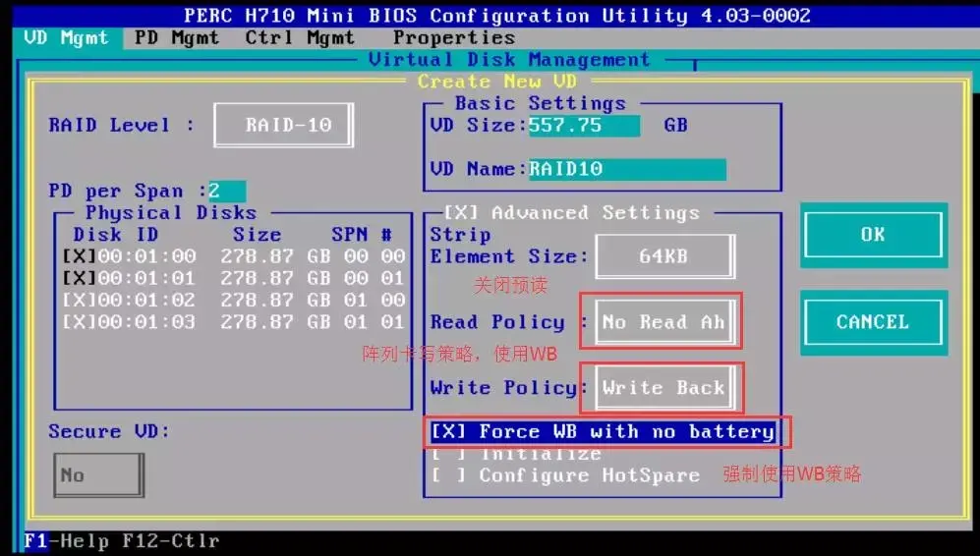Open the Secure VD selector showing No
Image resolution: width=980 pixels, height=556 pixels.
(x=98, y=475)
